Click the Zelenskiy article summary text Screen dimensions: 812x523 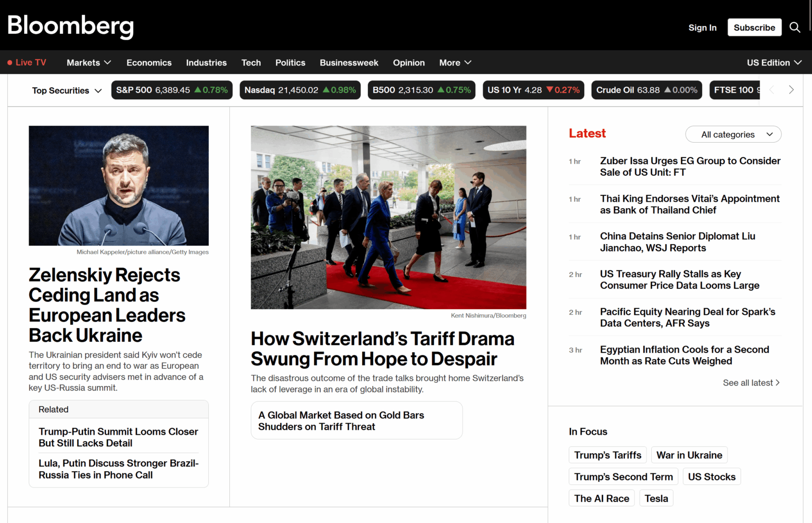click(x=116, y=371)
